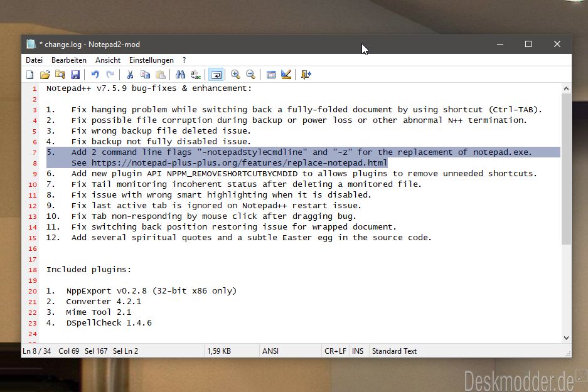The height and width of the screenshot is (392, 588).
Task: Save the file using the floppy disk icon
Action: pyautogui.click(x=75, y=75)
